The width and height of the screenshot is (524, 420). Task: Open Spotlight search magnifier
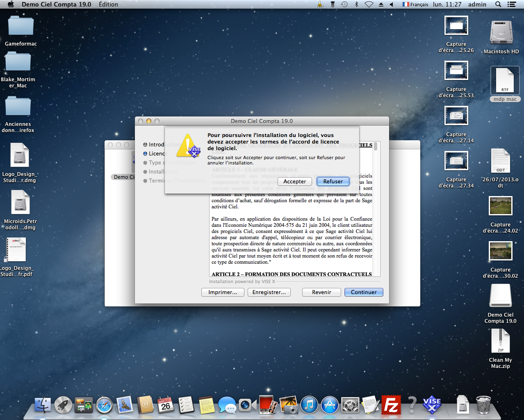[498, 4]
